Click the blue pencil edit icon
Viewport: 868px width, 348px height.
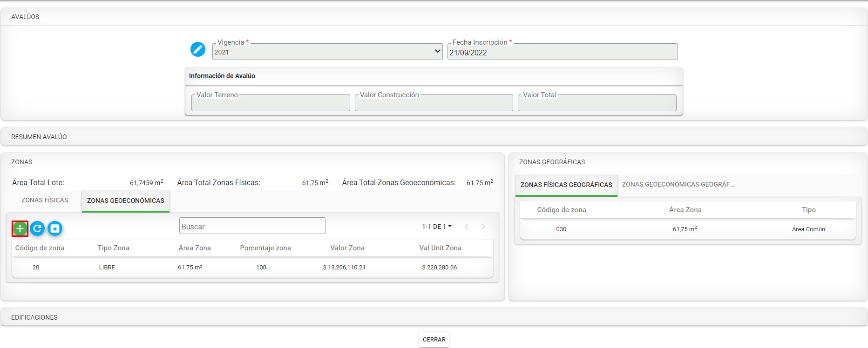197,49
